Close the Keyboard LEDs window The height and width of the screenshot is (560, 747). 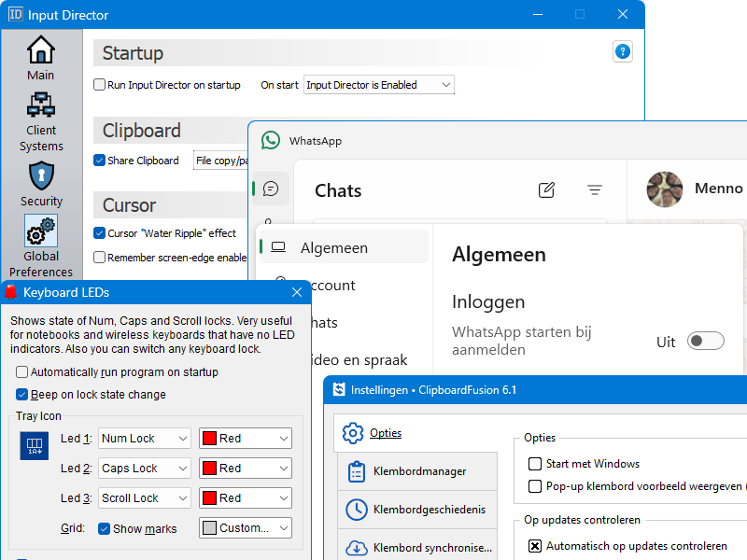[297, 292]
